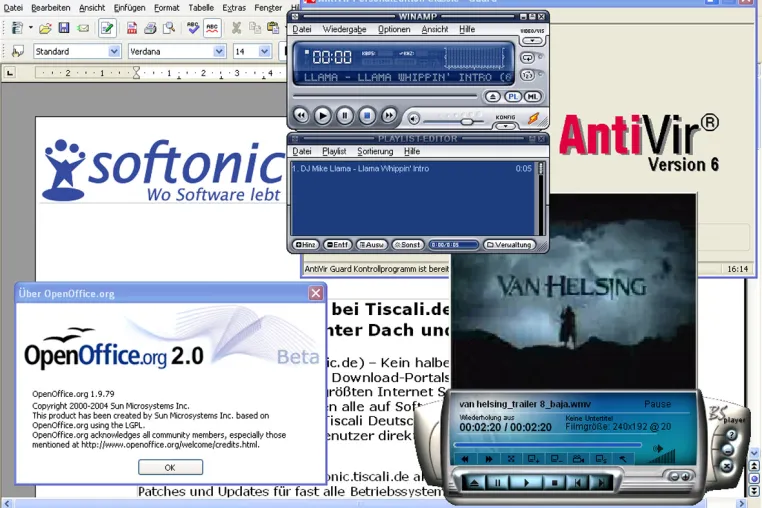Image resolution: width=762 pixels, height=508 pixels.
Task: Open page preview with magnifier icon
Action: coord(169,28)
